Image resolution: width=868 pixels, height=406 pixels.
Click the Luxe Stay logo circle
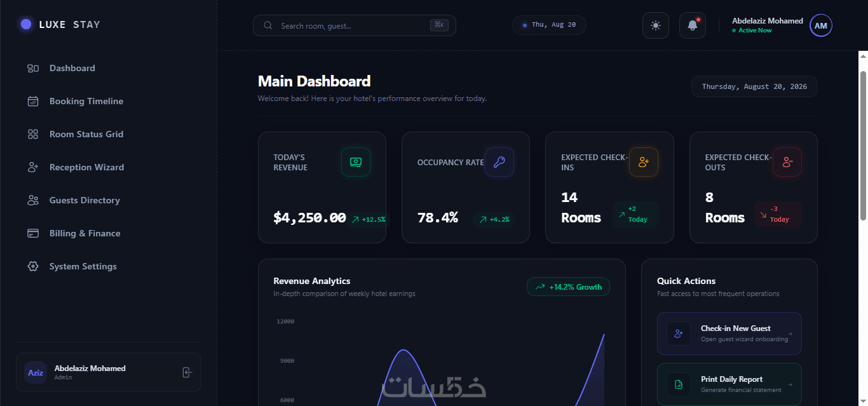[x=26, y=24]
